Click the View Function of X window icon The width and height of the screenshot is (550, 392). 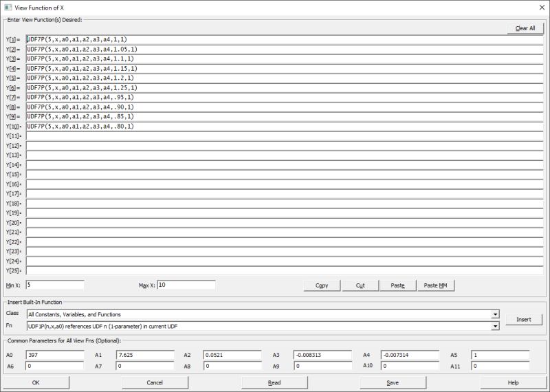tap(8, 8)
